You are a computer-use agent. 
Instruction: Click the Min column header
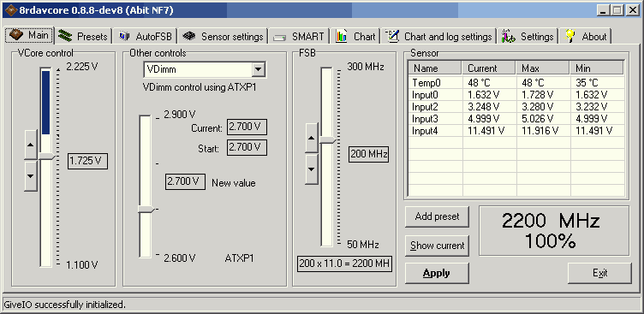pos(596,68)
